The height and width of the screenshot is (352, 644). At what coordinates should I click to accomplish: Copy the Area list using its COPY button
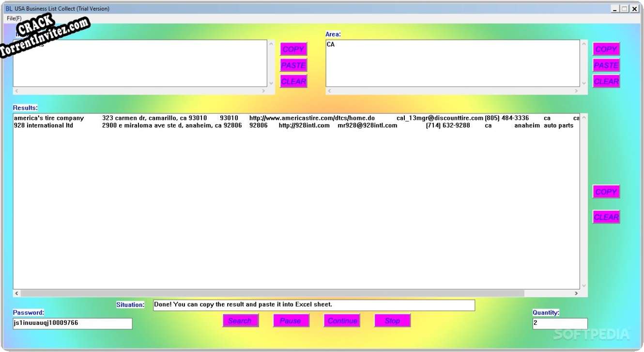(605, 48)
